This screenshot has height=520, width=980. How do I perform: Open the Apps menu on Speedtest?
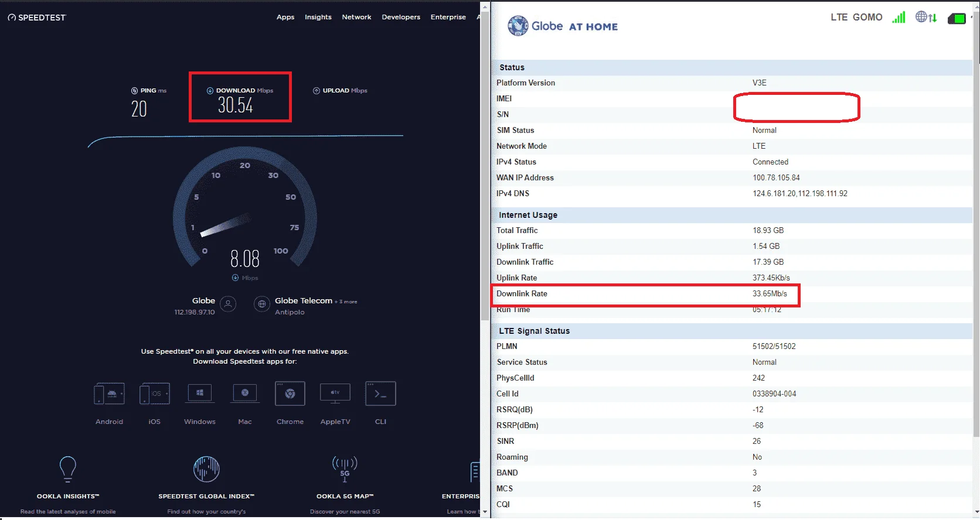click(285, 17)
